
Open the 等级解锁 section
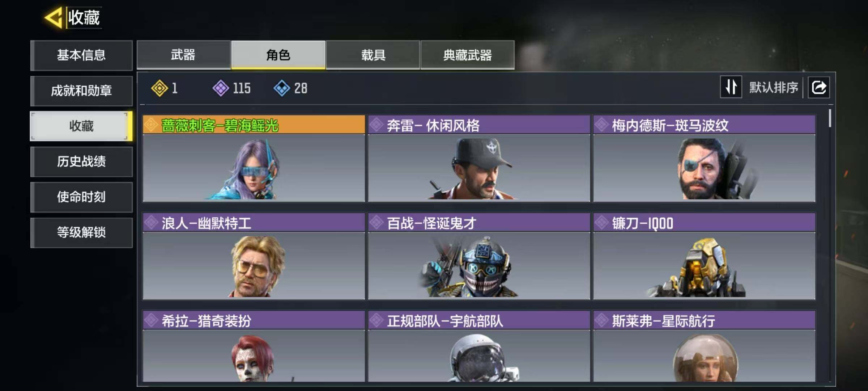81,232
